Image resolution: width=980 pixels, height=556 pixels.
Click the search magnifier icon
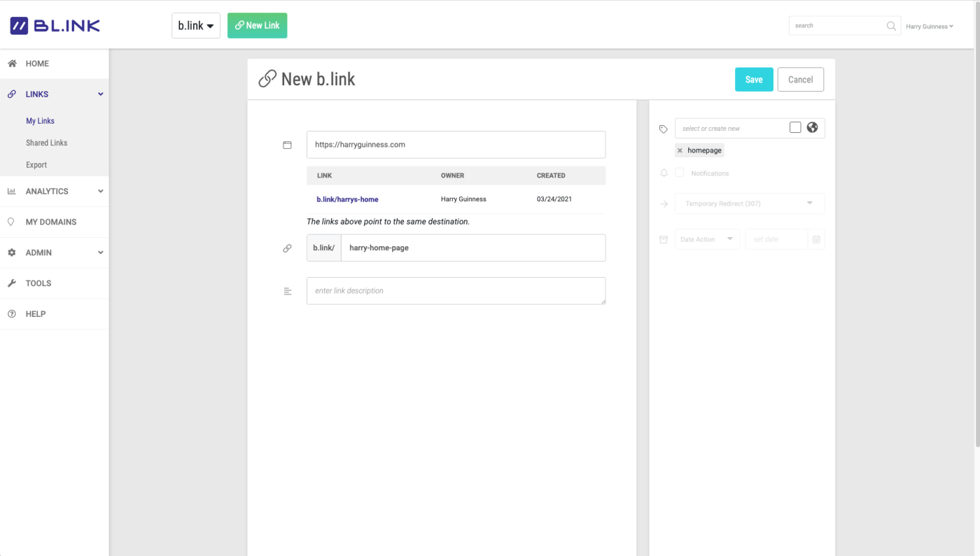click(891, 26)
